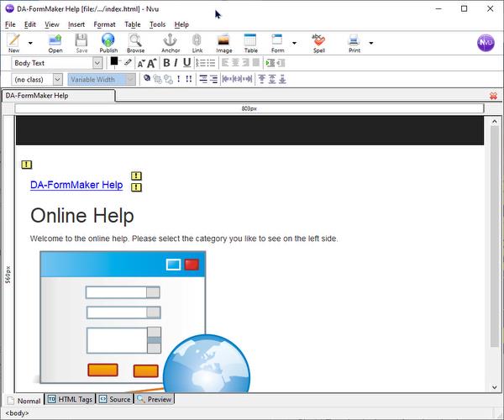Open the Table menu
This screenshot has height=420, width=504.
[x=133, y=24]
